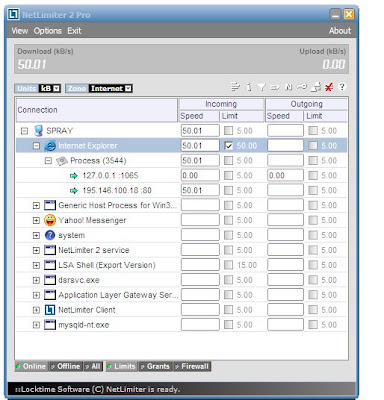Check 195.146.100.18 :80 incoming limit checkbox
This screenshot has height=400, width=384.
(229, 191)
